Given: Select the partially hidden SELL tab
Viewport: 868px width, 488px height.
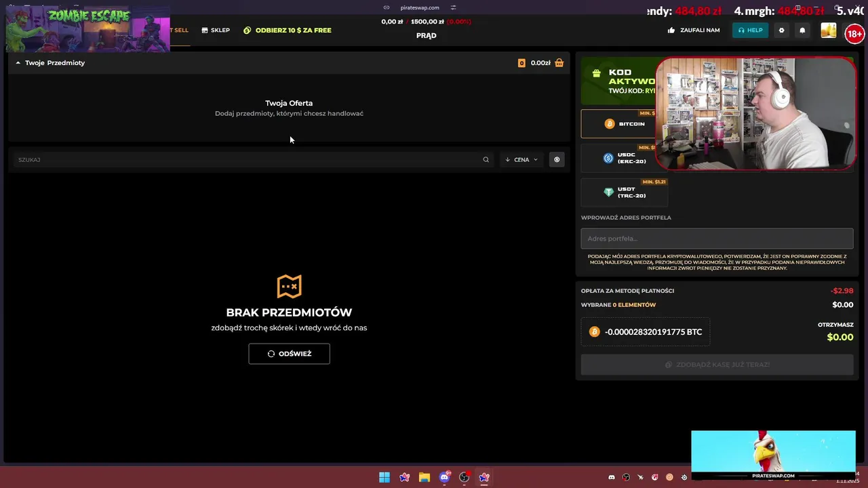Looking at the screenshot, I should pyautogui.click(x=180, y=30).
